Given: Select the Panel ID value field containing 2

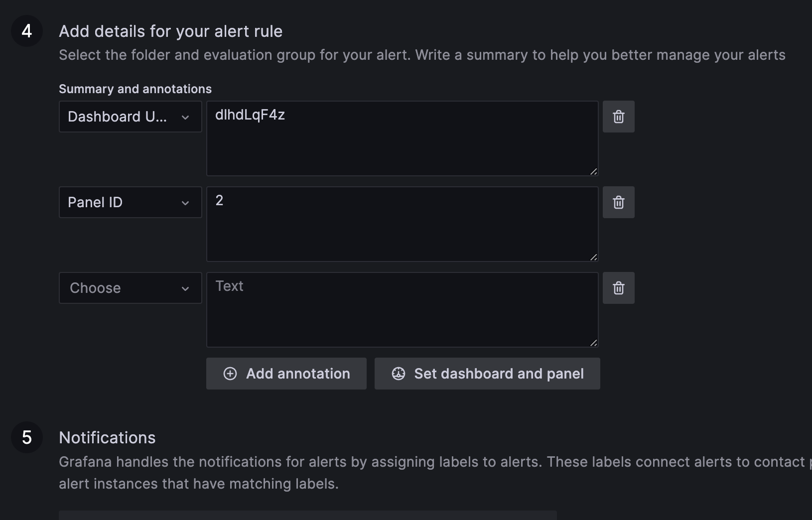Looking at the screenshot, I should tap(402, 224).
